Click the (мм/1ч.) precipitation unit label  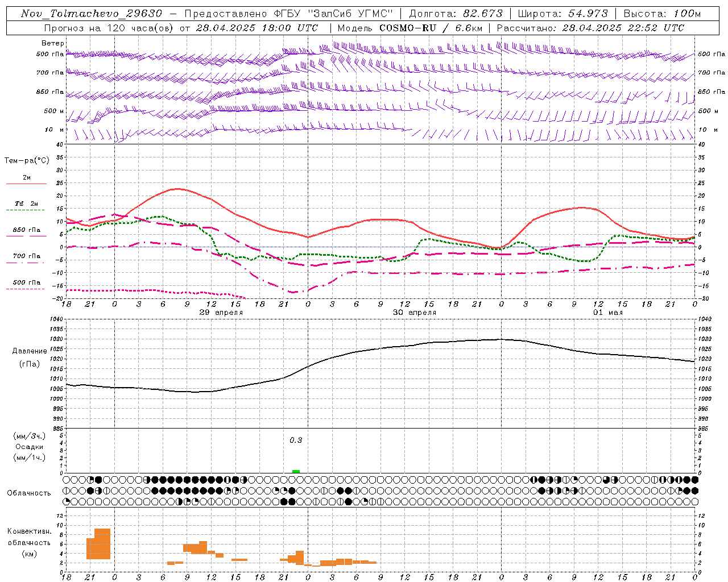pos(30,458)
